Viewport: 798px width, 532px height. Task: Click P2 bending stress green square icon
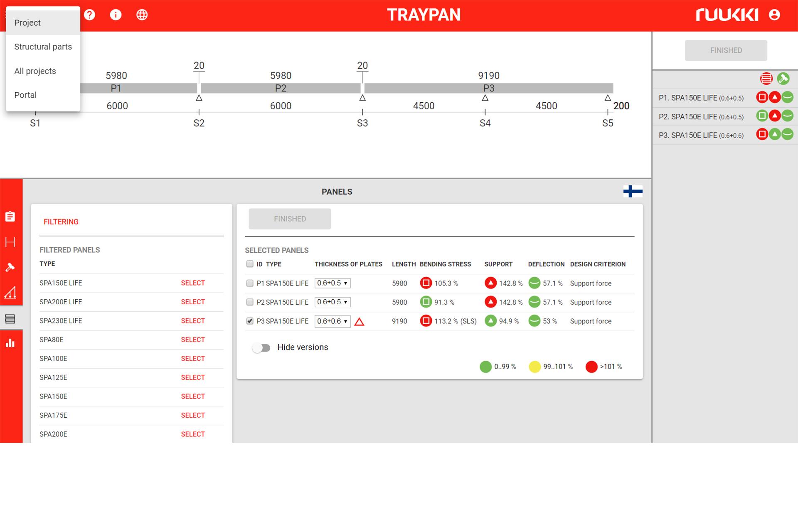point(426,302)
